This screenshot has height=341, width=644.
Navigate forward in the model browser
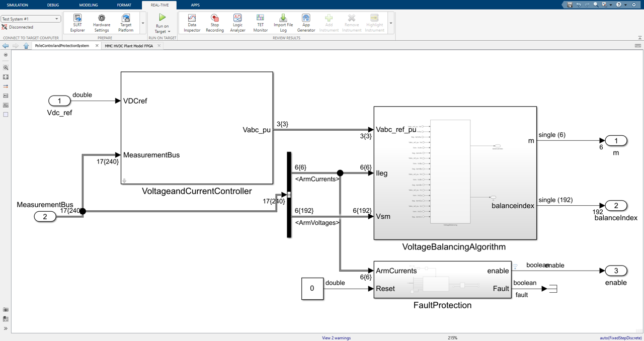[x=16, y=46]
